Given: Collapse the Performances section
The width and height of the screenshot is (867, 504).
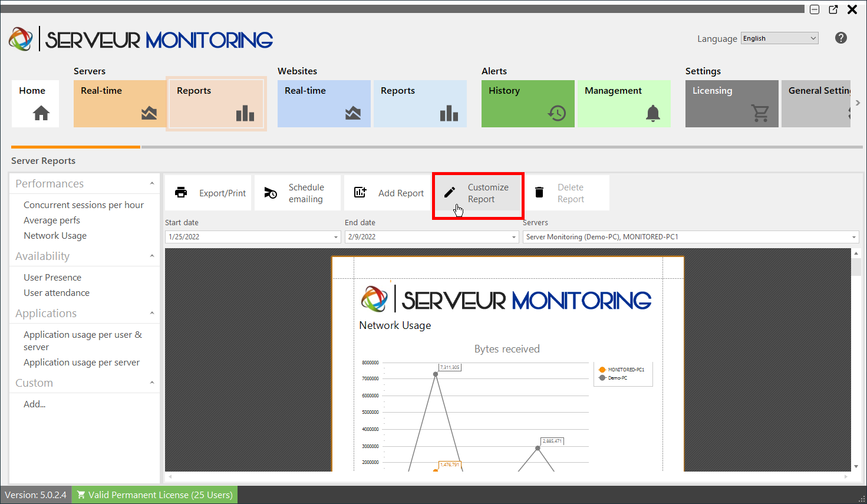Looking at the screenshot, I should click(x=152, y=183).
